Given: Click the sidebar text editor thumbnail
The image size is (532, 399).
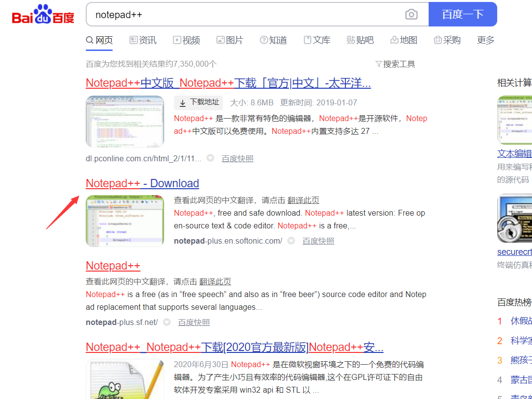Looking at the screenshot, I should click(x=514, y=120).
